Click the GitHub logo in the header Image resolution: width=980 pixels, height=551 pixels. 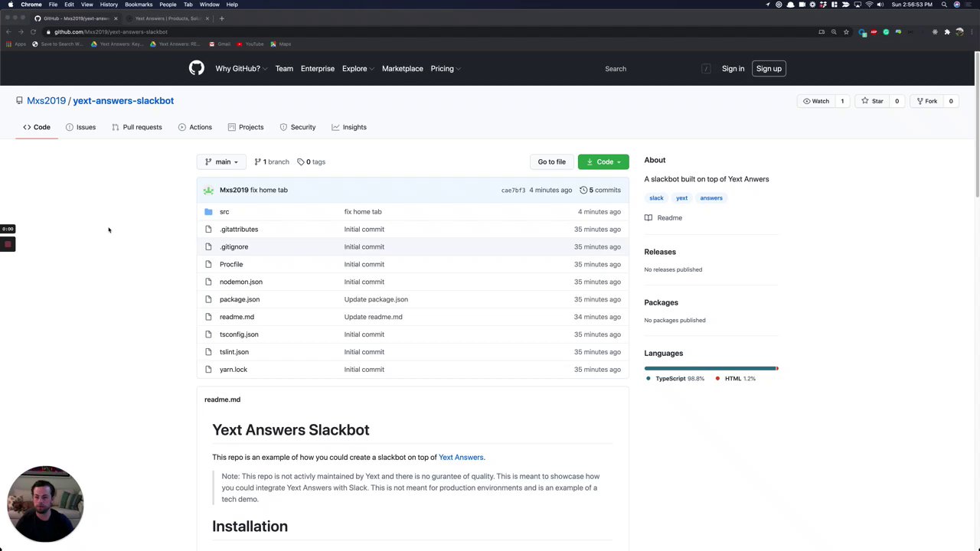click(x=197, y=68)
